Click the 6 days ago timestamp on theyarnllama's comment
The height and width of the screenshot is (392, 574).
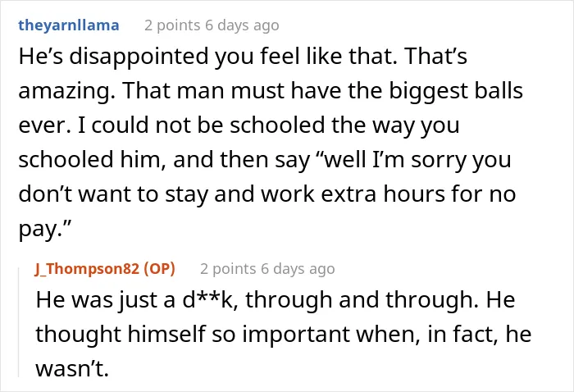[242, 25]
